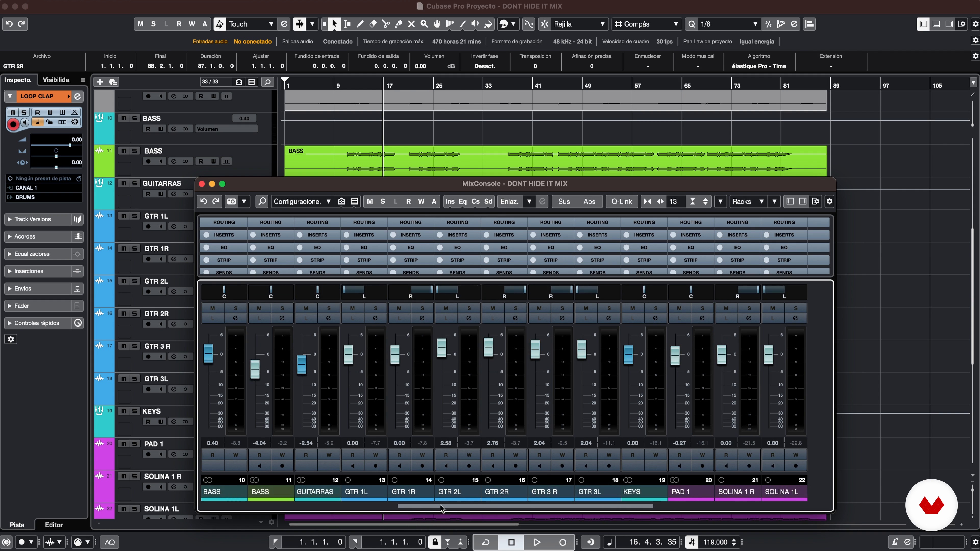The image size is (980, 551).
Task: Switch to the Editor tab at bottom
Action: click(x=54, y=525)
